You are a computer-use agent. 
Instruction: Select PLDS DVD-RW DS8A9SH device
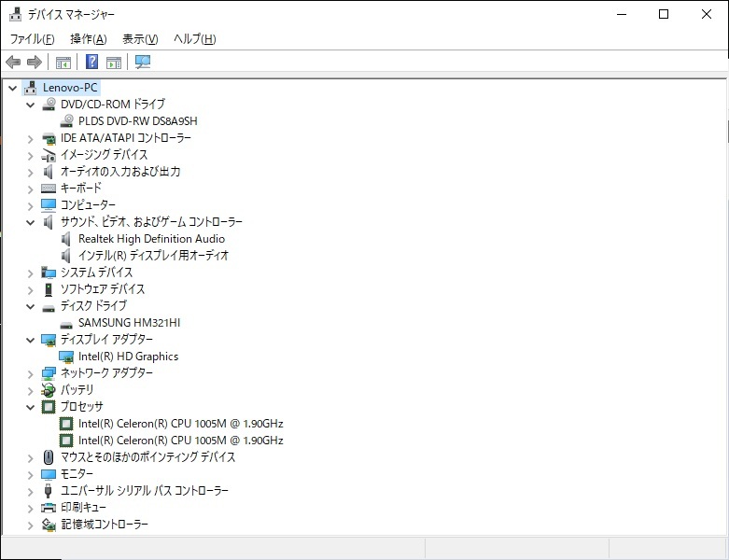137,120
